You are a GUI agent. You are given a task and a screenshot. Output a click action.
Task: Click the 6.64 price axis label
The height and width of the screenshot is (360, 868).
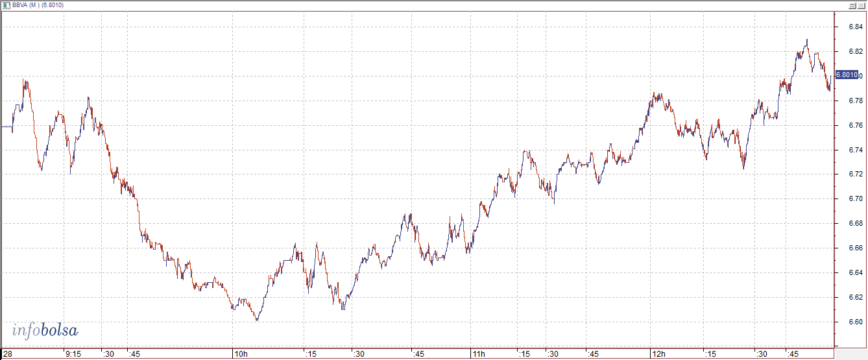855,272
